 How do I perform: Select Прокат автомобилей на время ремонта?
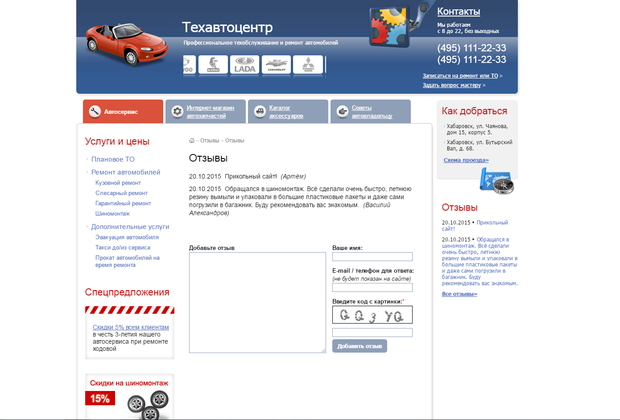click(127, 261)
